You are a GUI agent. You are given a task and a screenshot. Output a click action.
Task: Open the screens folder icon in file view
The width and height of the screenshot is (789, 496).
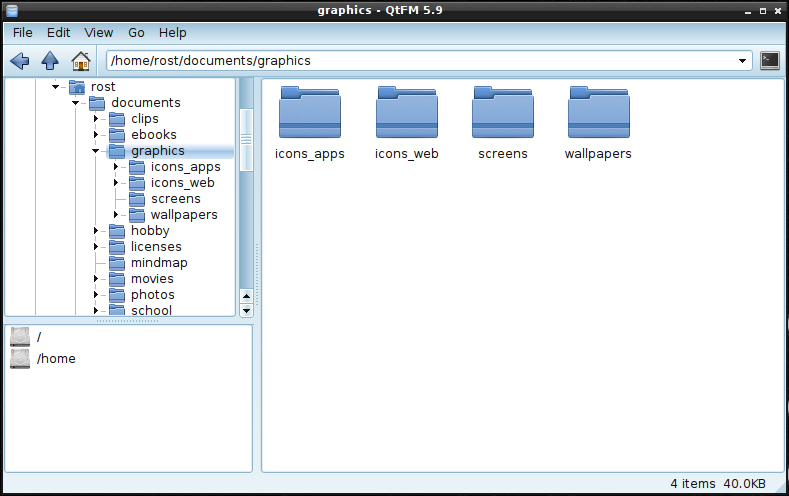[x=503, y=112]
